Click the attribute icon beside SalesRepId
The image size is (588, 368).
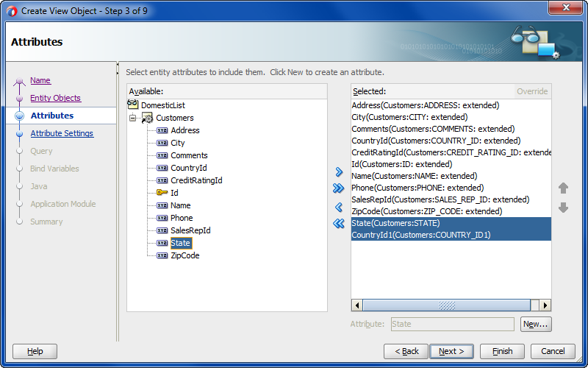tap(162, 230)
